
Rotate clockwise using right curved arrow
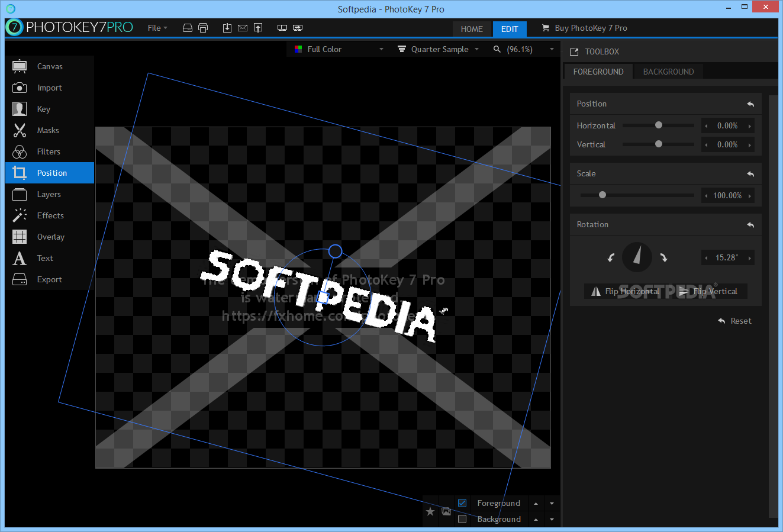(663, 257)
